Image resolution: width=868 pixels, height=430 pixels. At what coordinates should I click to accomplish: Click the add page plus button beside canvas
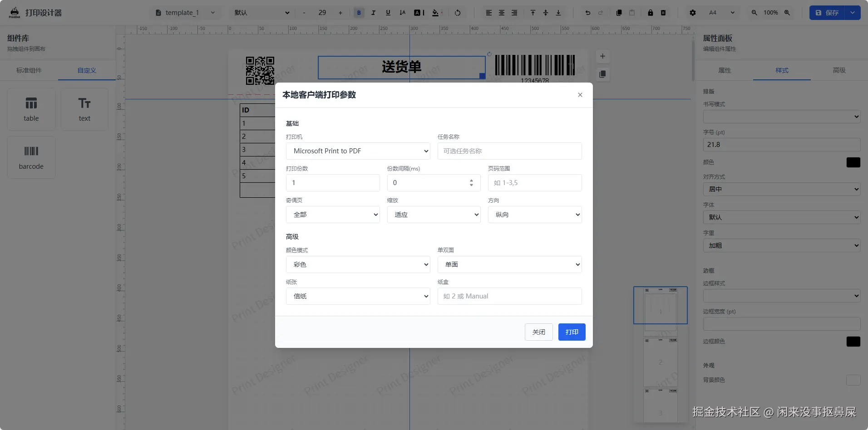602,56
